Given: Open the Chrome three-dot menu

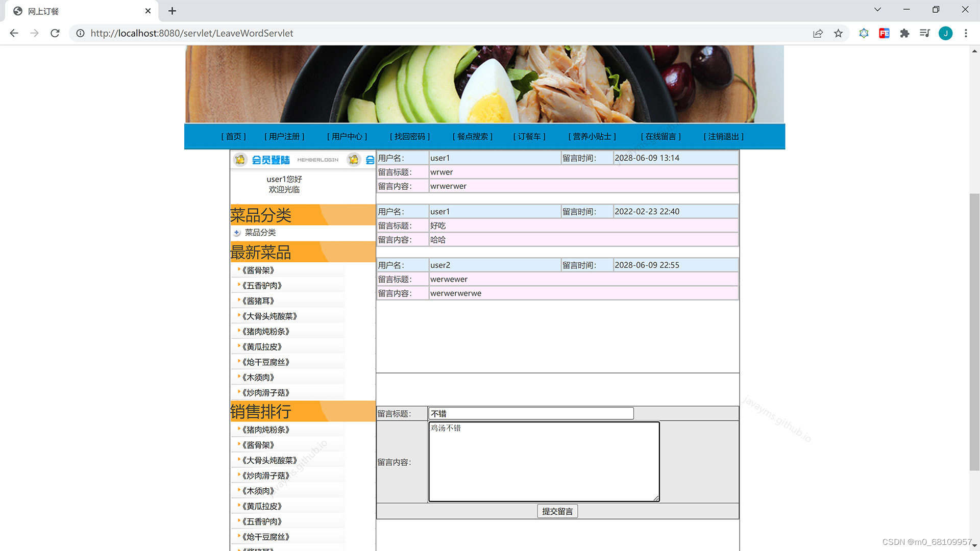Looking at the screenshot, I should [966, 33].
